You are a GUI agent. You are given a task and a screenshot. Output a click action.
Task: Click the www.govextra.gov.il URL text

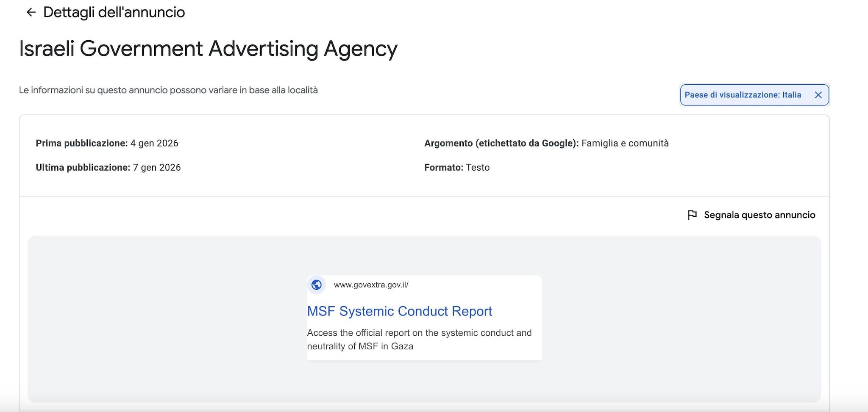[x=371, y=285]
